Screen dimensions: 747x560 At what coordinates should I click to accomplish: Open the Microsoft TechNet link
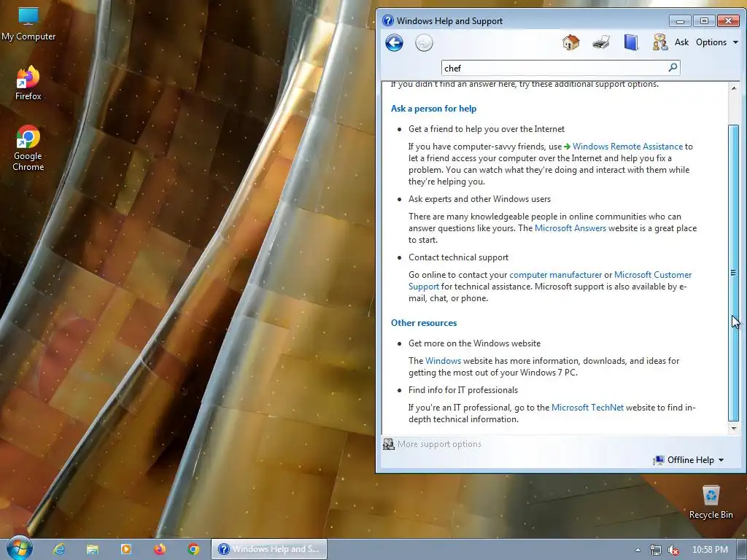[x=587, y=408]
